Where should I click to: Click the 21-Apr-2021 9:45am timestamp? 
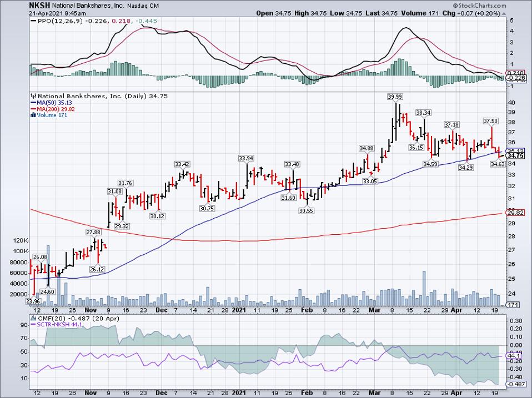point(57,13)
